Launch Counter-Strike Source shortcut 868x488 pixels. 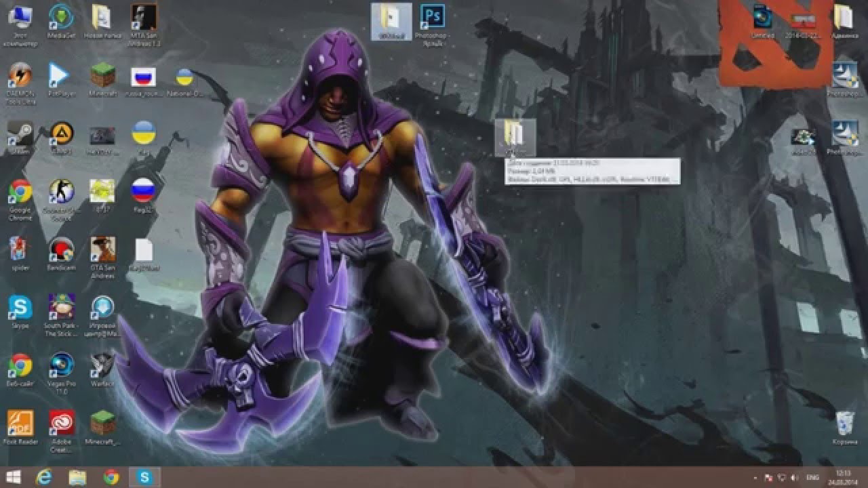point(61,200)
